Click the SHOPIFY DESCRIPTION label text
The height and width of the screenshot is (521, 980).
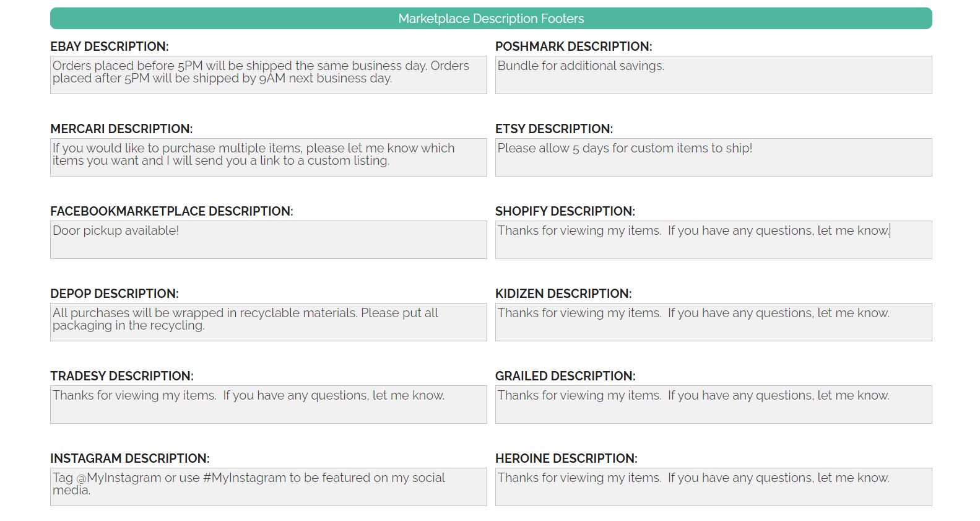[565, 211]
